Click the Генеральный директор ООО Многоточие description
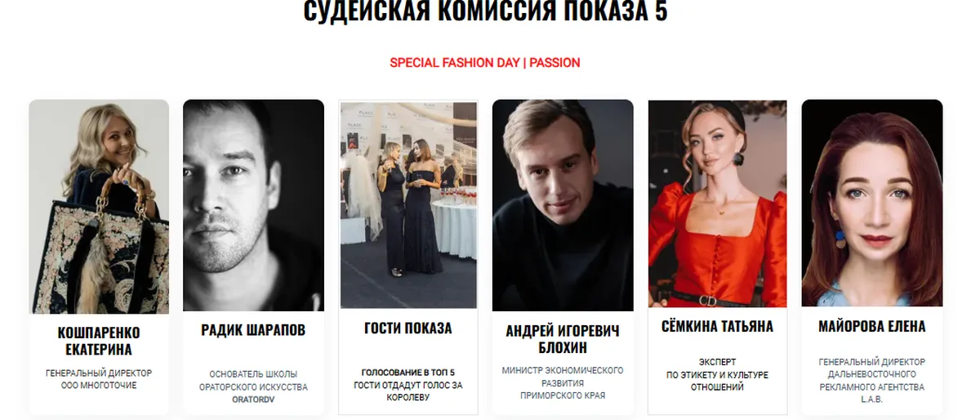The width and height of the screenshot is (980, 420). point(99,379)
